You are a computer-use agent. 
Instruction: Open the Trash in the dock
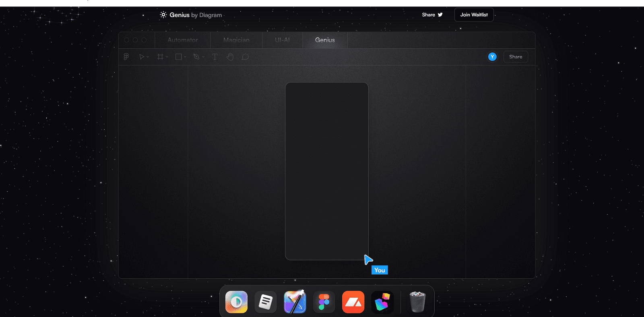(x=417, y=302)
